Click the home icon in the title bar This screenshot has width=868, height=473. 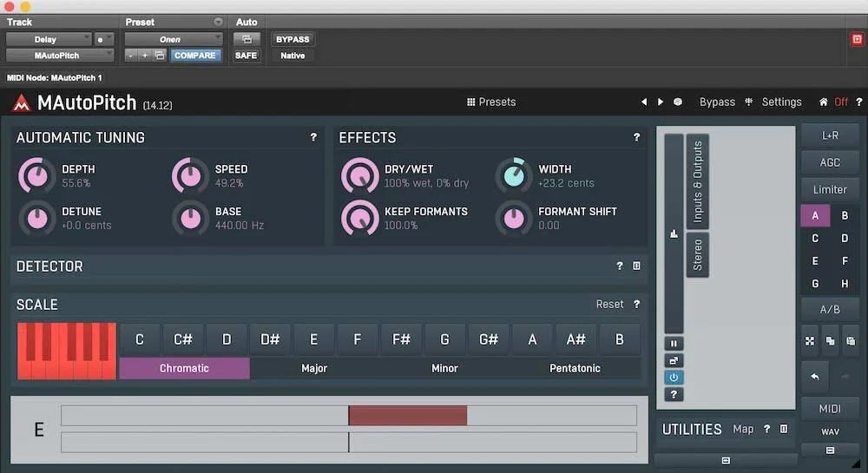824,102
